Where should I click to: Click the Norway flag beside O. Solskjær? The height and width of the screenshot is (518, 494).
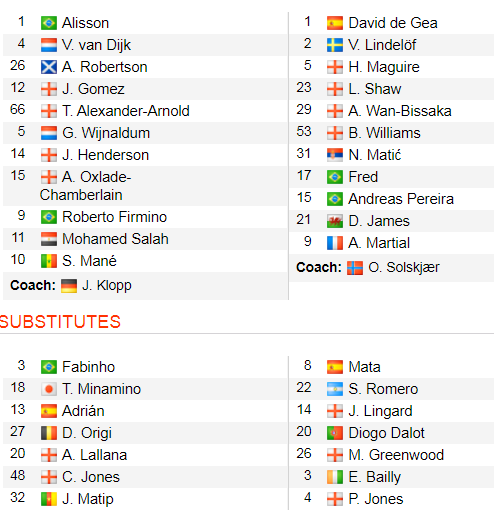point(355,268)
